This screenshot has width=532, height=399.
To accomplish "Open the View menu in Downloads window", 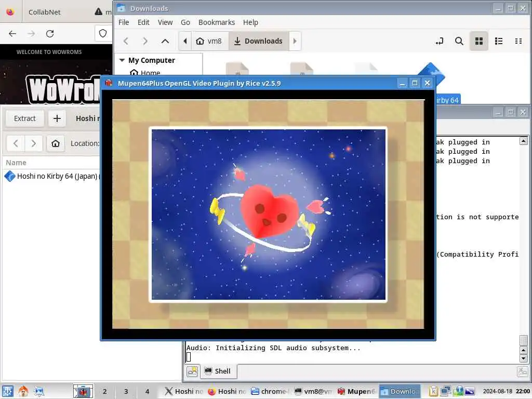I will 165,22.
